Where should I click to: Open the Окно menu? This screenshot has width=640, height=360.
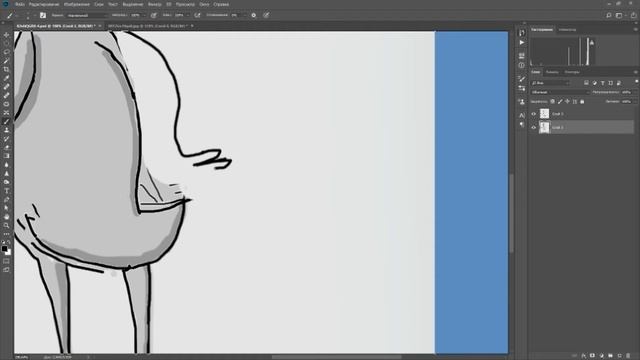coord(204,4)
